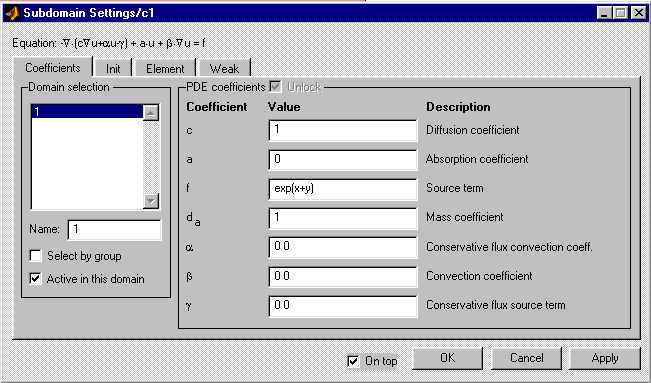Click the 'Convection coefficient' description text
The image size is (651, 383).
(x=479, y=276)
